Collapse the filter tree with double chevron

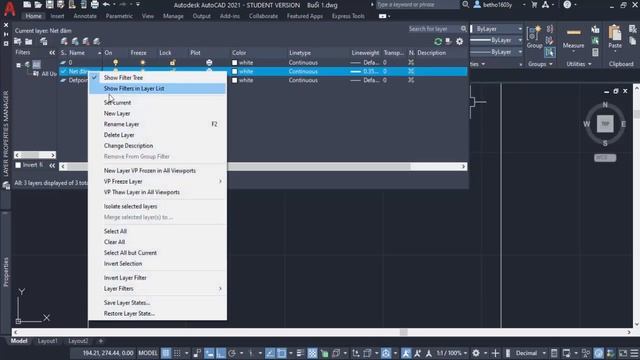52,53
